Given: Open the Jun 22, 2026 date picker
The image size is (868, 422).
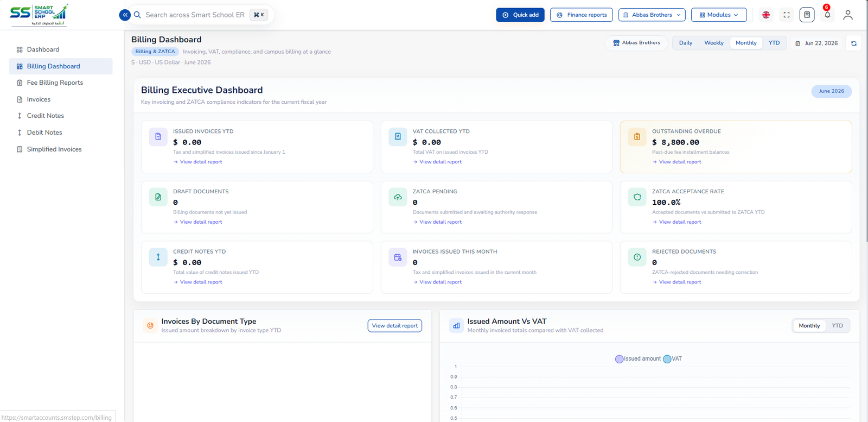Looking at the screenshot, I should pos(816,43).
